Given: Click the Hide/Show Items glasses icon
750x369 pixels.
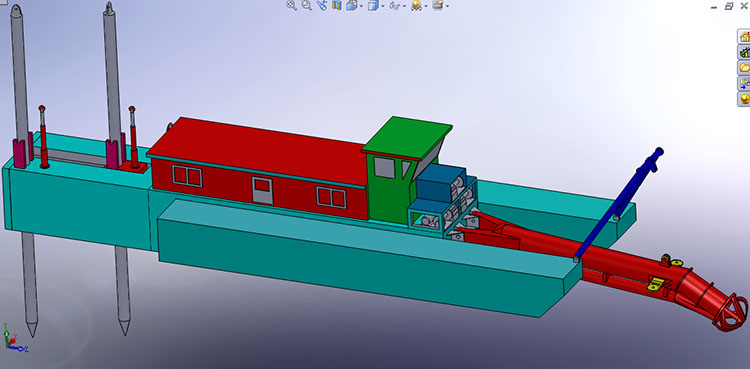Looking at the screenshot, I should (x=395, y=5).
